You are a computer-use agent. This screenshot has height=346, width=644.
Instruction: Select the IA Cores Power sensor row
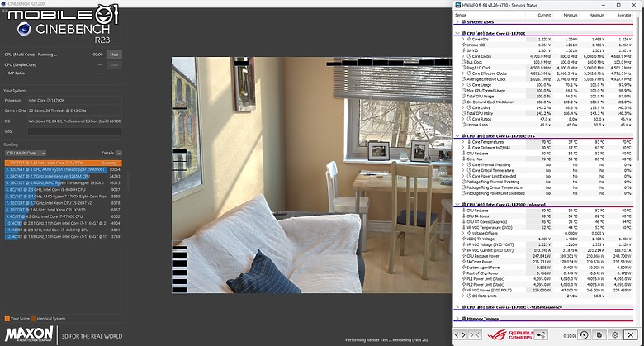(x=543, y=262)
